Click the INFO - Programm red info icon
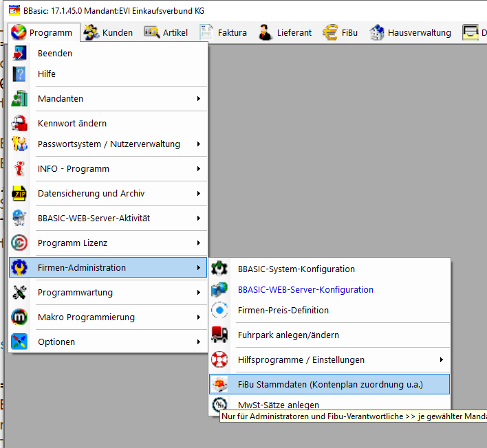The image size is (487, 448). click(19, 169)
